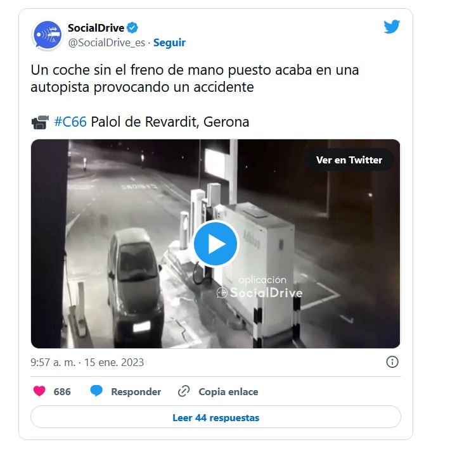Open the SocialDrive profile avatar
476x449 pixels.
pyautogui.click(x=47, y=35)
